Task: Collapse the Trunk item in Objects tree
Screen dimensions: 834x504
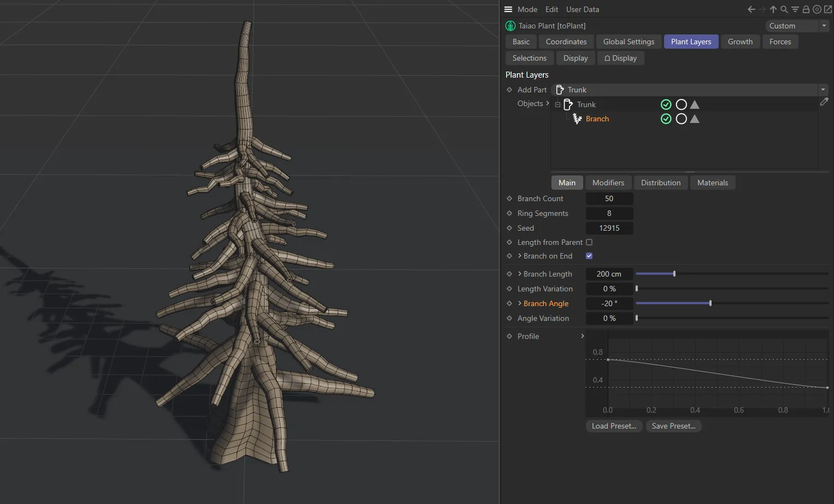Action: [x=557, y=104]
